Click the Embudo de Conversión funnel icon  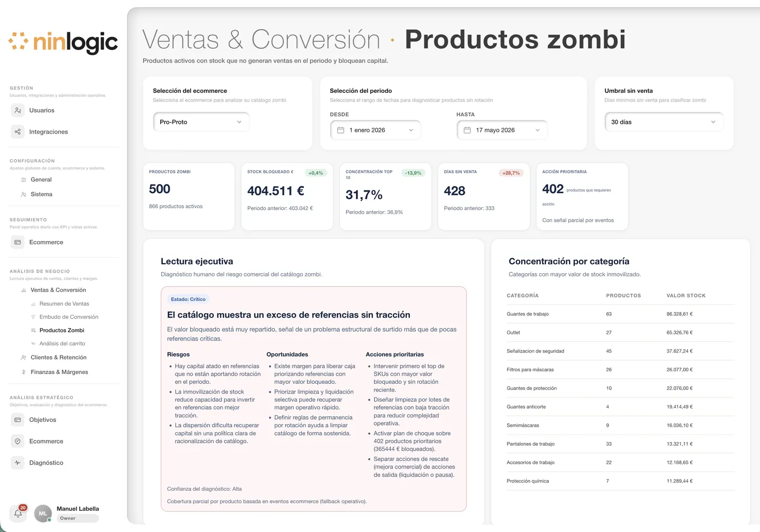pos(33,317)
